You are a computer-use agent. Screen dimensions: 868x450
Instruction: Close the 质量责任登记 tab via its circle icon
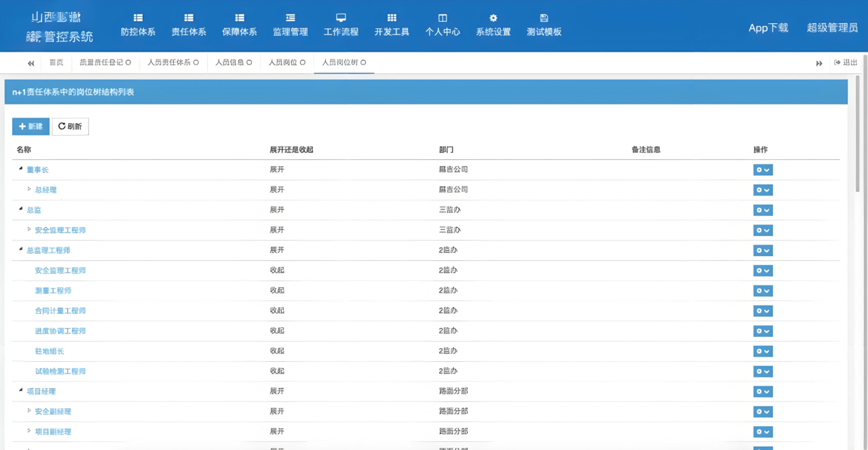[x=128, y=63]
